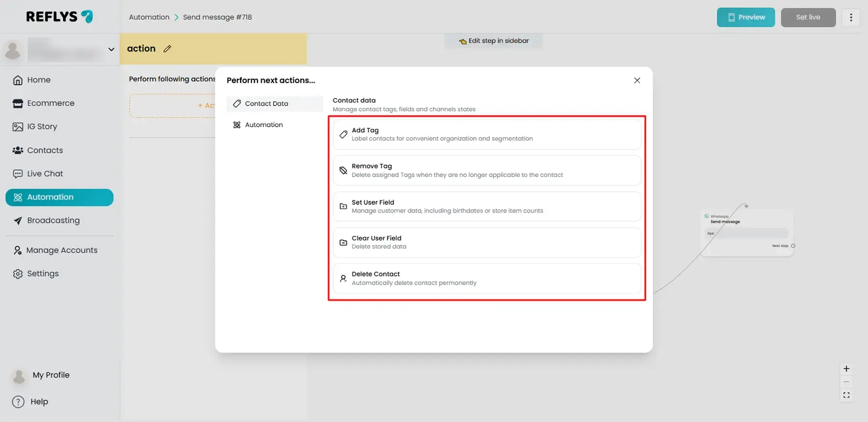The height and width of the screenshot is (422, 868).
Task: Choose the Remove Tag action
Action: [487, 171]
